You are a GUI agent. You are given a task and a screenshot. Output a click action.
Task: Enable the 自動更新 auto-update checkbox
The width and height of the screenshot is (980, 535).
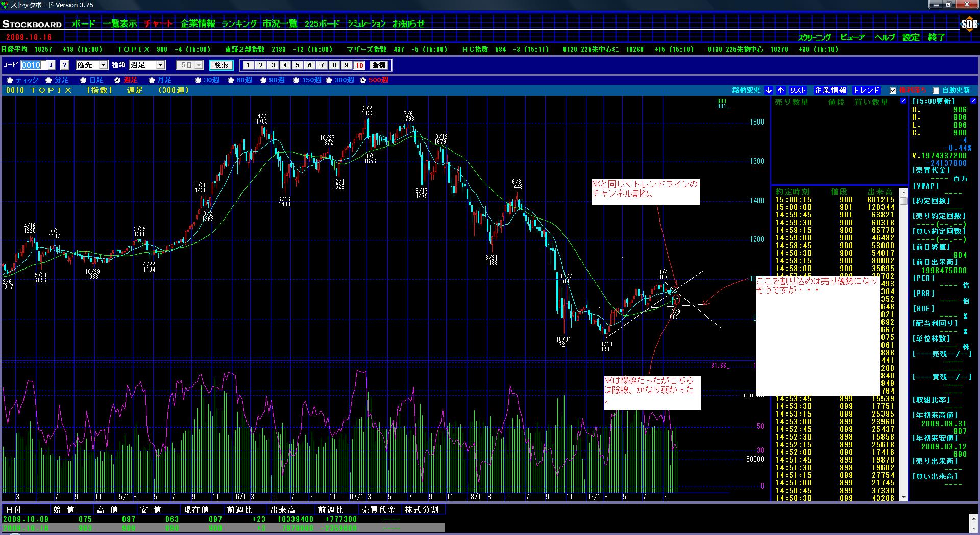(936, 91)
